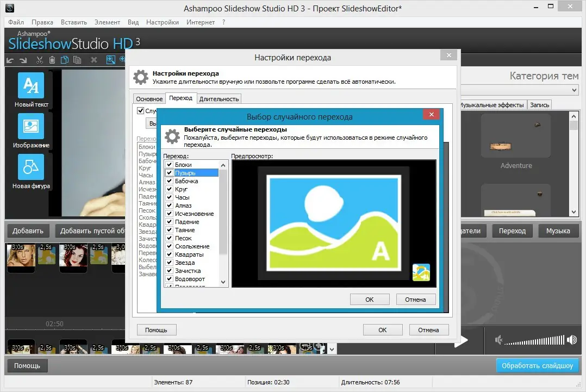Close the Настройки перехода dialog with grey X
The width and height of the screenshot is (586, 392).
pyautogui.click(x=449, y=55)
